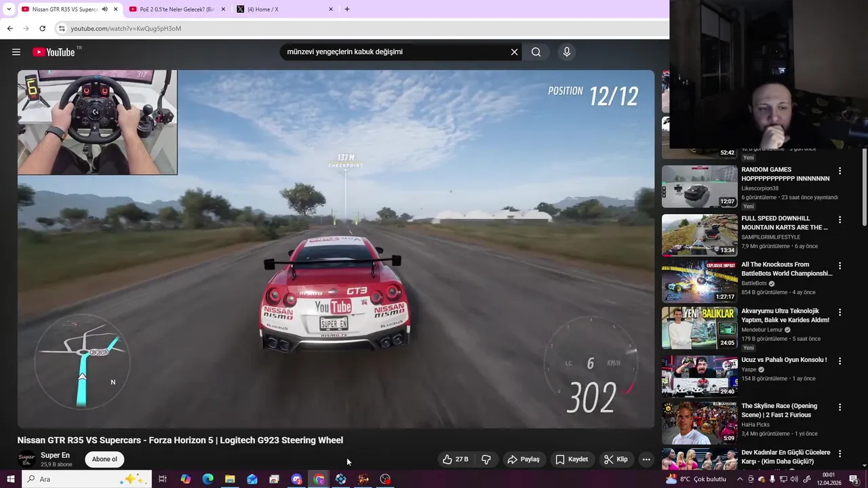Open options for Mountain Karts video

tap(840, 220)
